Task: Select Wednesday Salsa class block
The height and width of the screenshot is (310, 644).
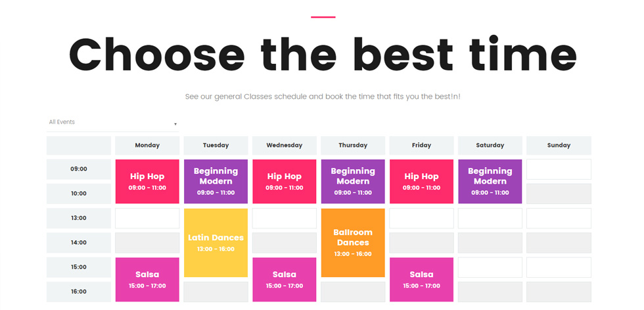Action: [284, 280]
